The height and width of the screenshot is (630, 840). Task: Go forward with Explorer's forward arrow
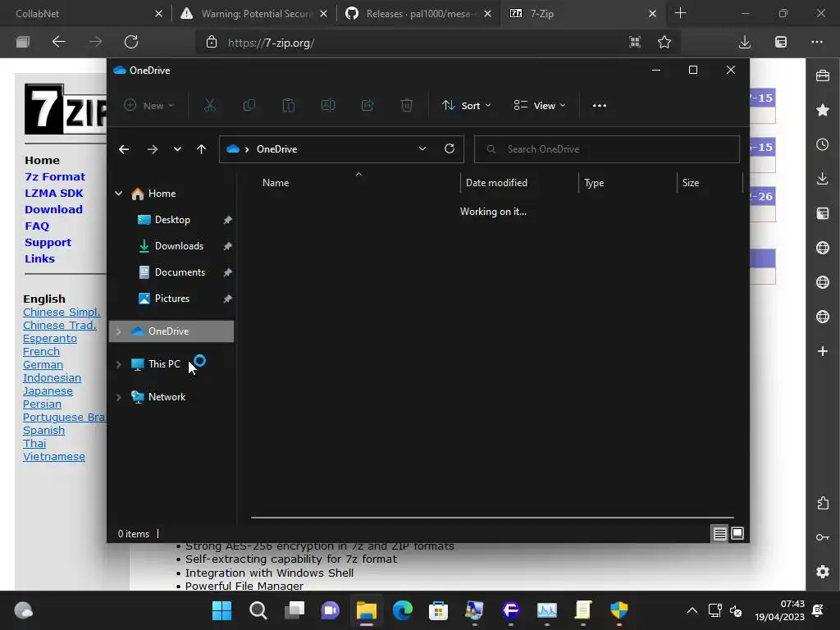(x=153, y=149)
